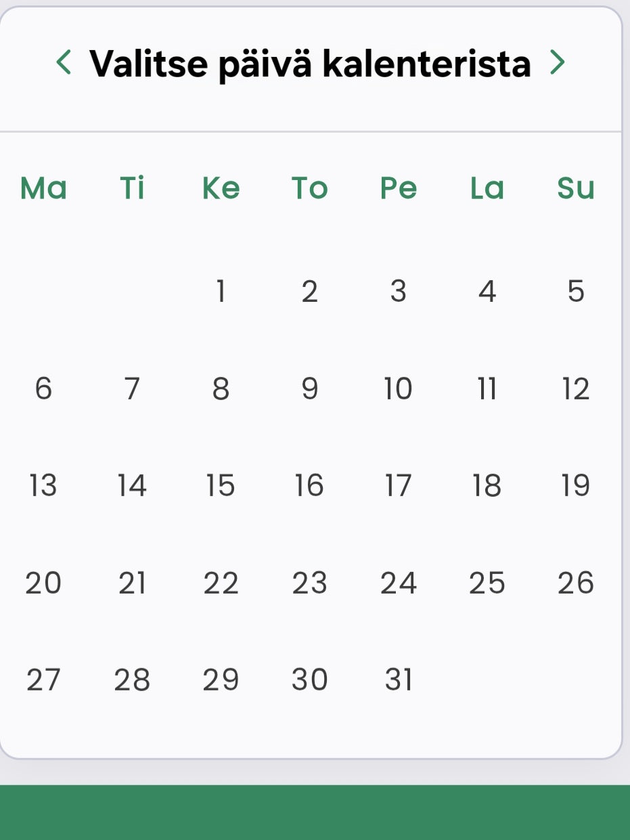Choose the 23rd in the calendar
Screen dimensions: 630x840
(x=309, y=583)
